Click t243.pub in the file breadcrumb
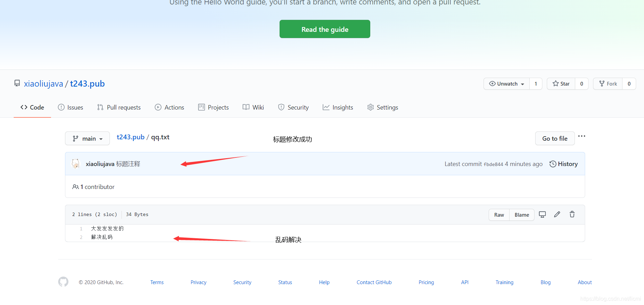 [x=131, y=137]
